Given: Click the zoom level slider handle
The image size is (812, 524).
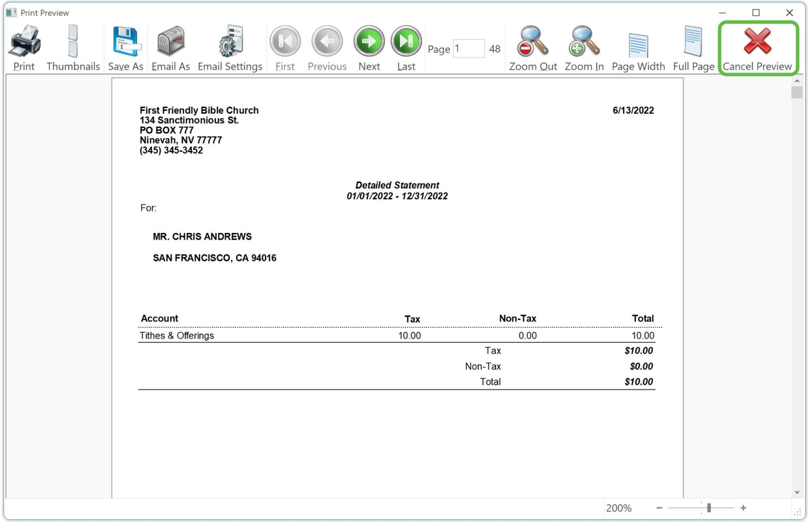Looking at the screenshot, I should pos(708,507).
